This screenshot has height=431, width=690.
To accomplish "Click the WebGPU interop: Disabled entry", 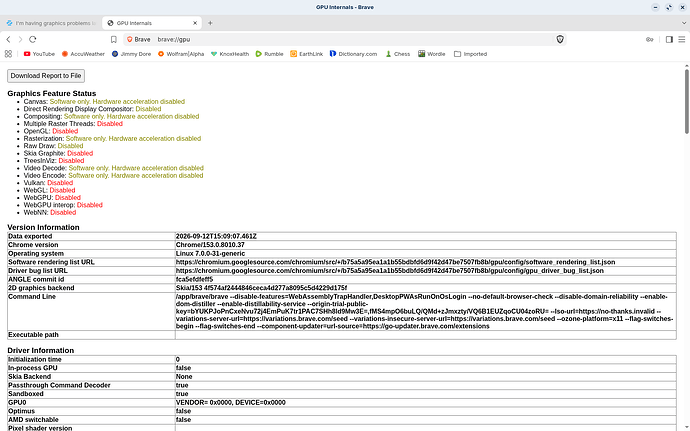I will point(63,205).
